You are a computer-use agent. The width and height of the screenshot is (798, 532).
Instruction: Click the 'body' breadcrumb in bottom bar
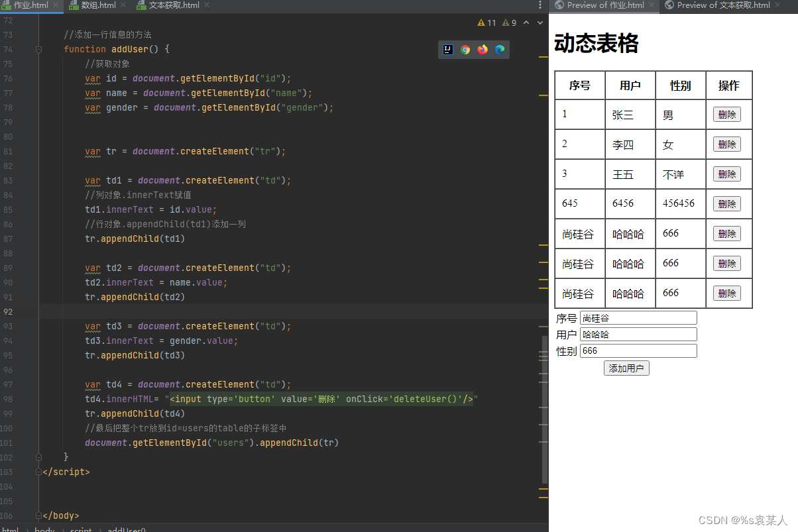click(44, 529)
